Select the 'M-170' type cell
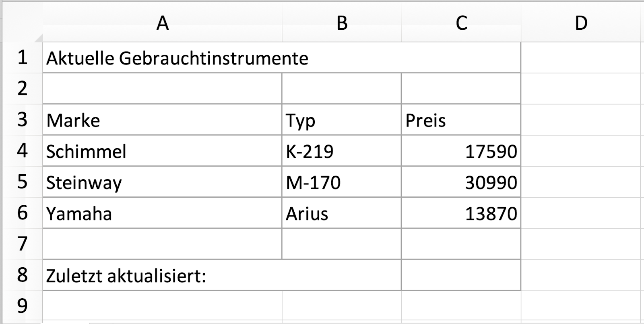 click(342, 182)
